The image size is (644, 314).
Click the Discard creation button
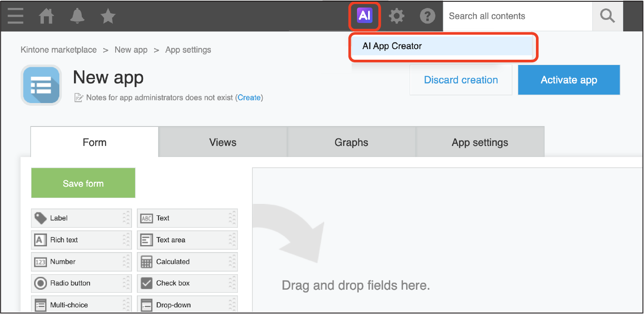pyautogui.click(x=461, y=80)
